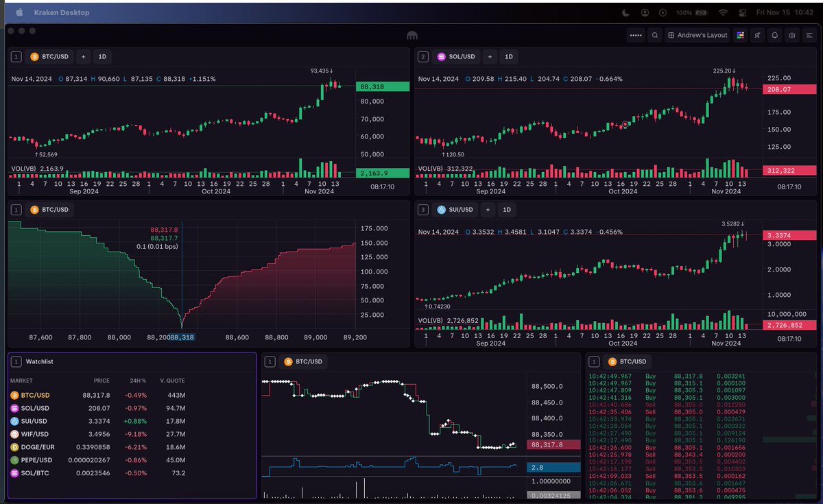Open the notifications bell
This screenshot has height=504, width=823.
(x=775, y=35)
